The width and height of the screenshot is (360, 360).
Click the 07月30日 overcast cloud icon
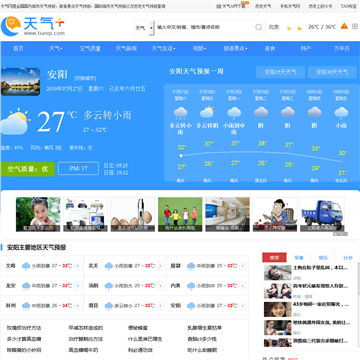(x=261, y=112)
